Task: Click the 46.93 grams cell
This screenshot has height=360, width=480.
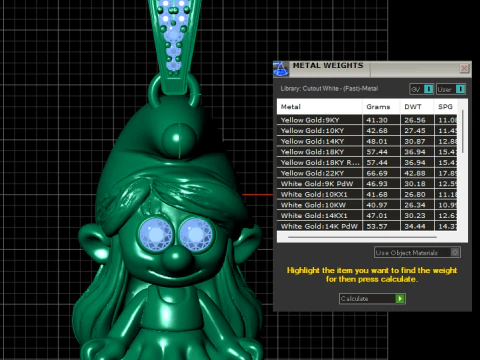Action: point(381,184)
